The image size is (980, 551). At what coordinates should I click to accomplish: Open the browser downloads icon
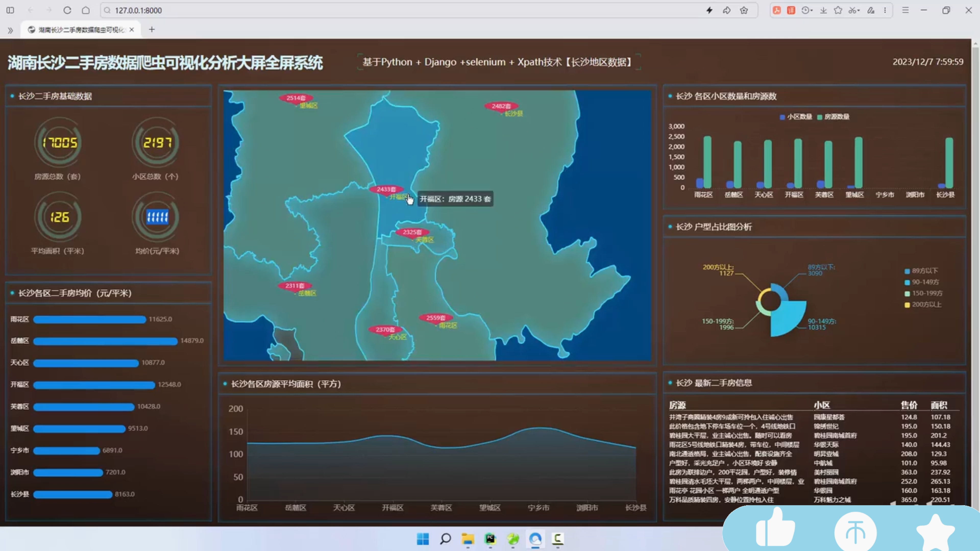(x=823, y=10)
